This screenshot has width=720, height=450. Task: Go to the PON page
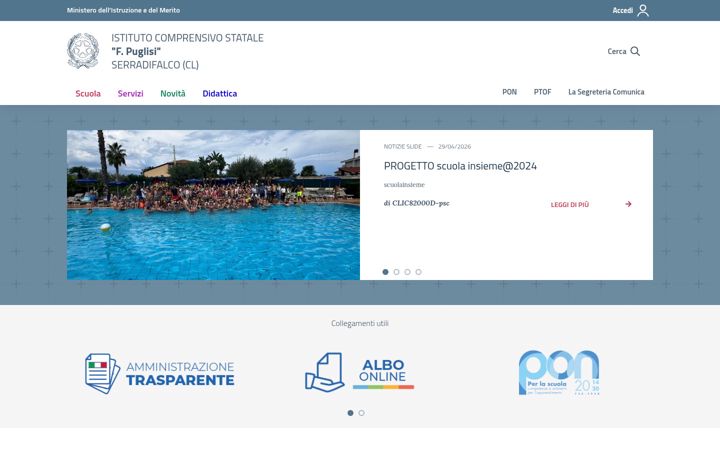point(509,92)
